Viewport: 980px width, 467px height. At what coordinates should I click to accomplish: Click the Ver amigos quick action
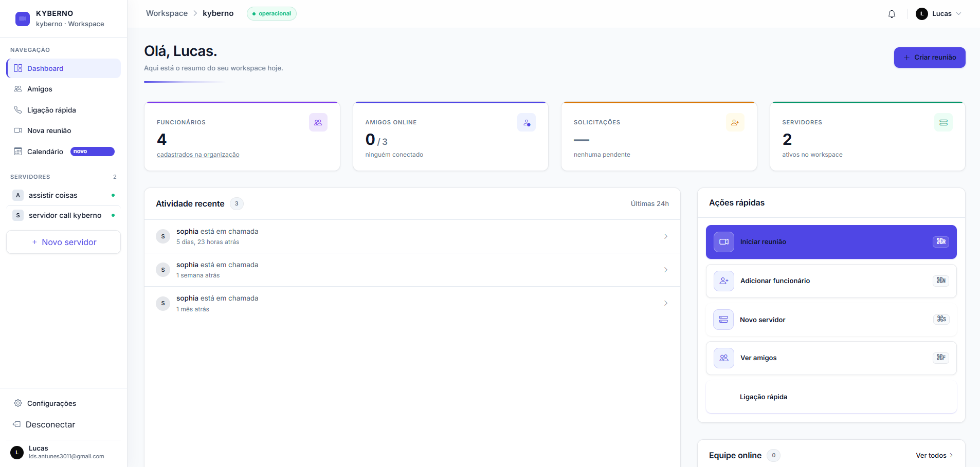pos(831,358)
